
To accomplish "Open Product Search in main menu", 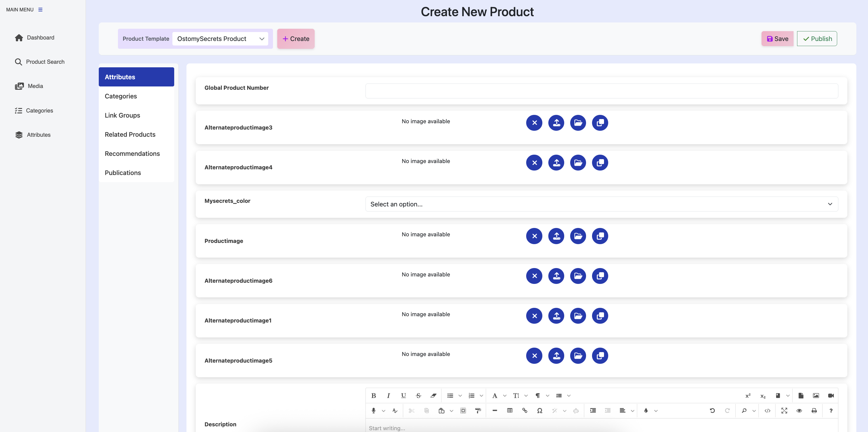I will coord(45,62).
